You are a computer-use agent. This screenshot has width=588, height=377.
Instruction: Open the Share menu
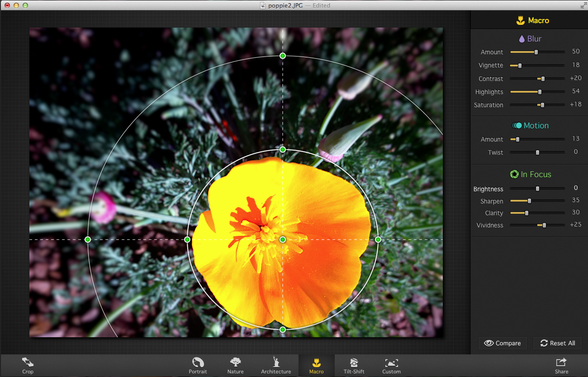click(x=561, y=365)
